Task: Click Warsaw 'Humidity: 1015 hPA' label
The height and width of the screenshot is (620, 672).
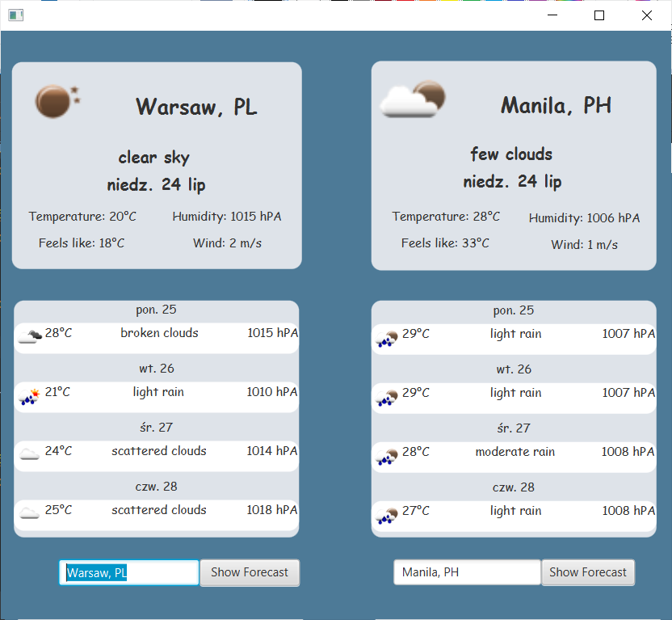Action: pos(227,217)
